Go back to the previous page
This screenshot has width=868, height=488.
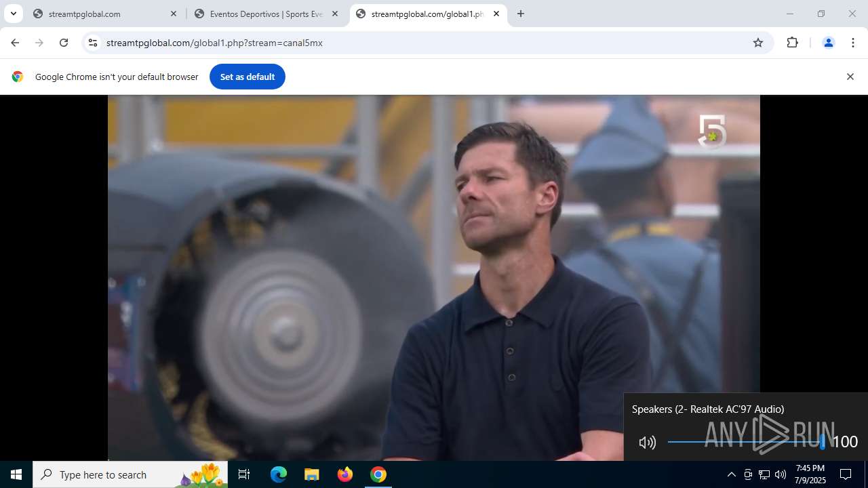[15, 43]
